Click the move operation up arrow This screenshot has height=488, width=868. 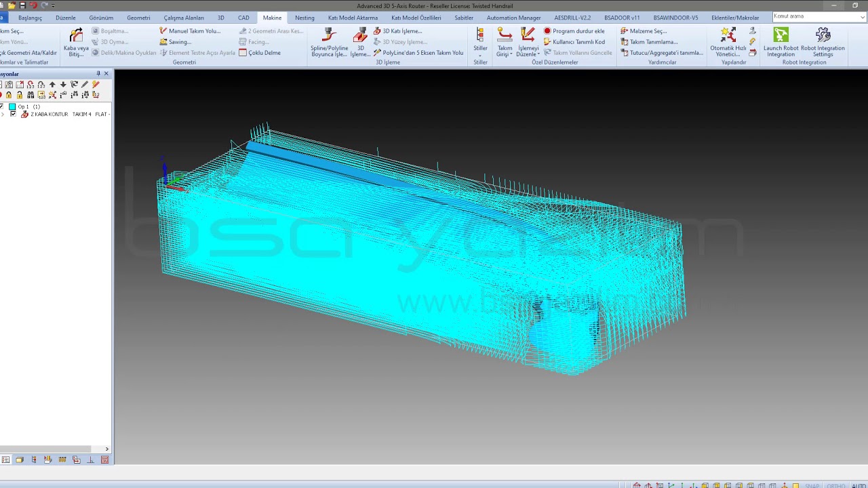click(x=52, y=85)
